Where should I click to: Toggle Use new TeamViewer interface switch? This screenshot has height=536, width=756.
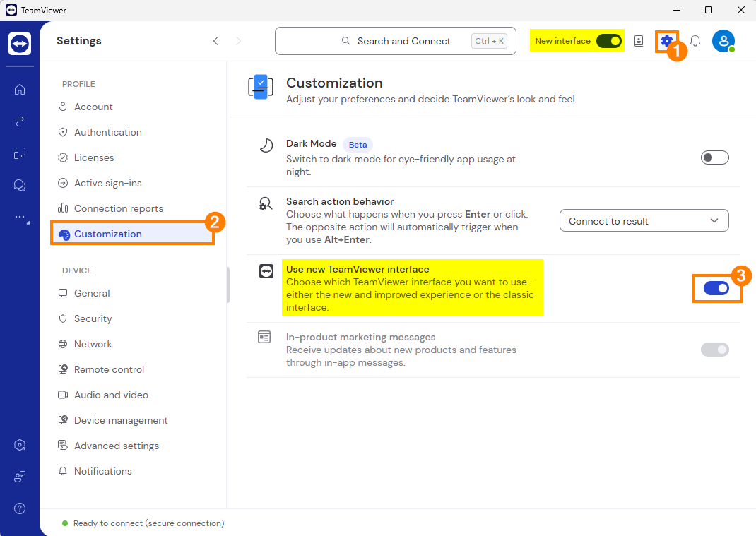point(716,288)
